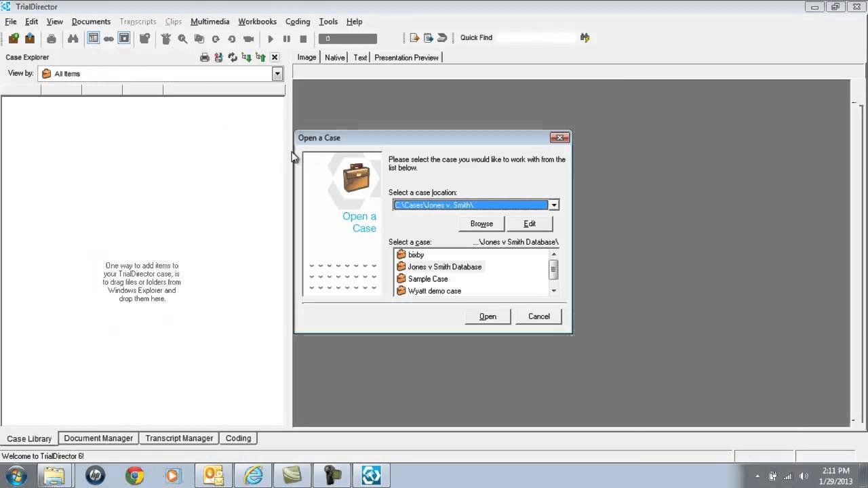Screen dimensions: 868x488
Task: Click the media progress bar
Action: 348,39
